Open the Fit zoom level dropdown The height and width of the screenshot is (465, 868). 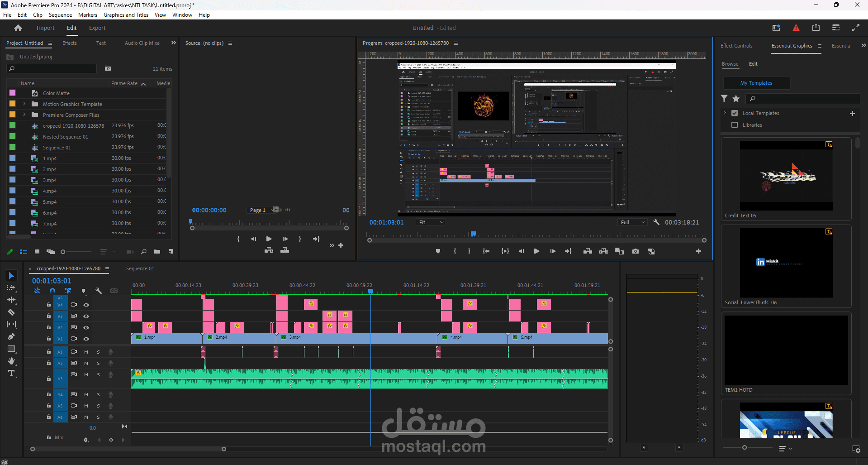click(431, 222)
